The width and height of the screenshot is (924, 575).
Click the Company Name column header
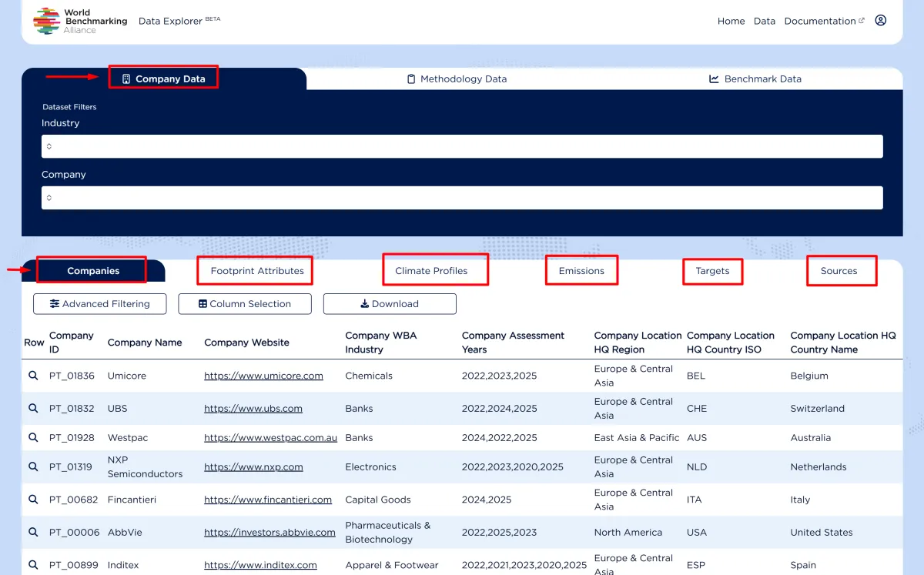click(145, 343)
